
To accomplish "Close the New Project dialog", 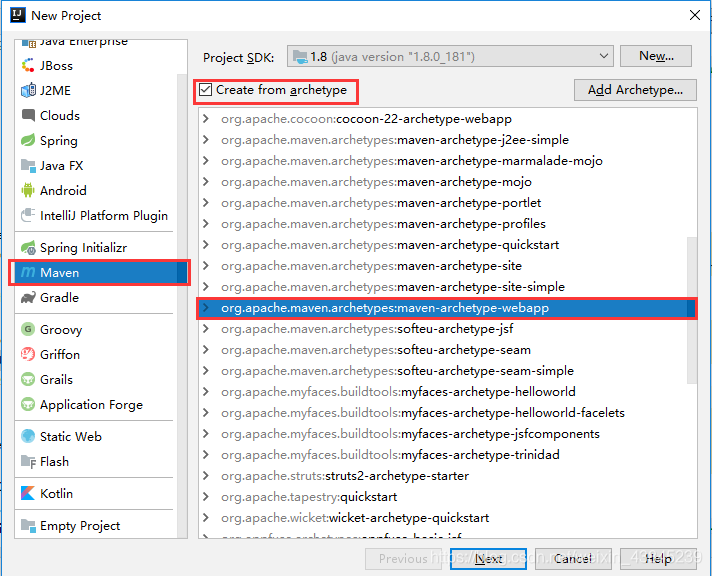I will pos(695,15).
